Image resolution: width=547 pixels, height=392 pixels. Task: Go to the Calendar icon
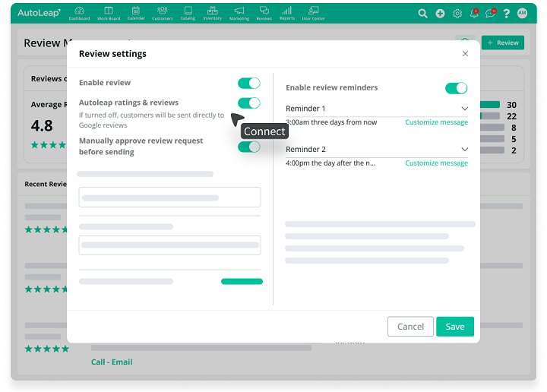[x=135, y=13]
